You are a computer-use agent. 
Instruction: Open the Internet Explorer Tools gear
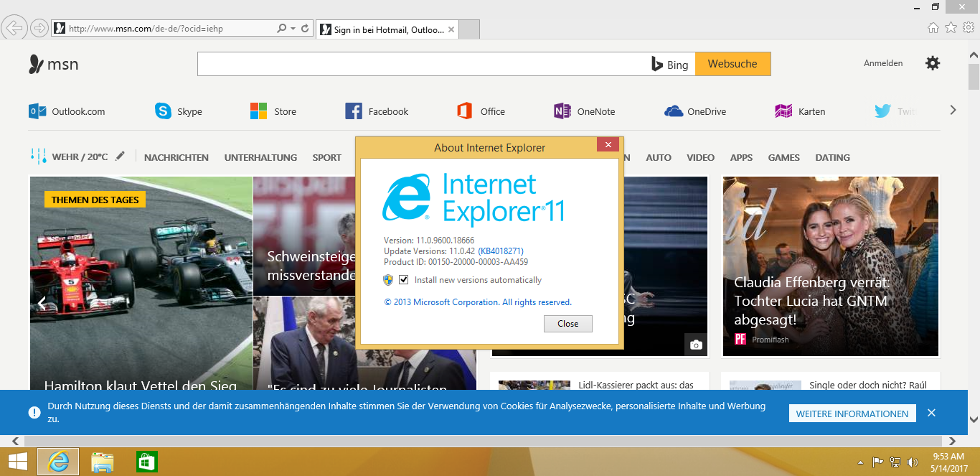coord(969,28)
